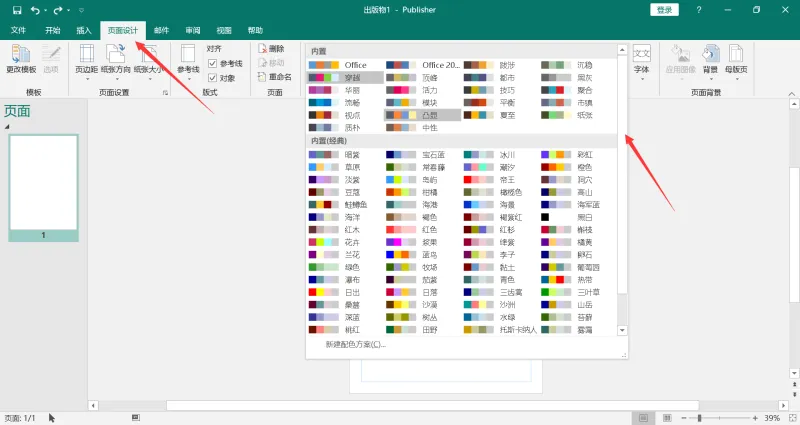Click the 39% zoom level
The image size is (800, 425).
coord(772,418)
